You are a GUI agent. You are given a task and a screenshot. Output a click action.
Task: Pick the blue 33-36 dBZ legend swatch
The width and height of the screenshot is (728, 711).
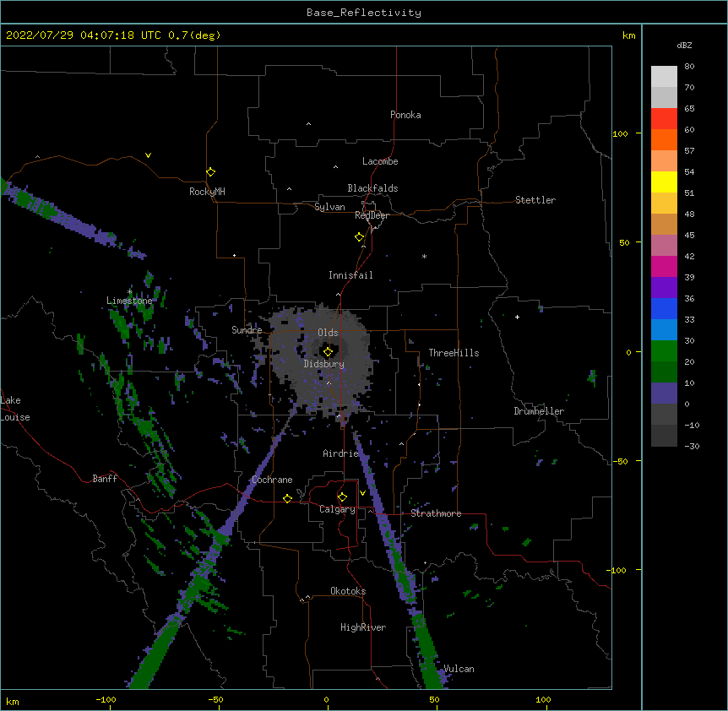(x=664, y=308)
